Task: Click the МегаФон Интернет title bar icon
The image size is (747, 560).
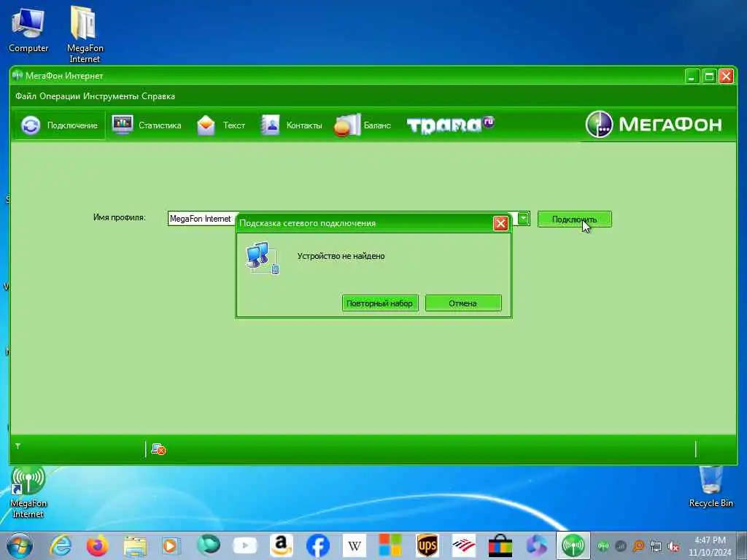Action: 18,75
